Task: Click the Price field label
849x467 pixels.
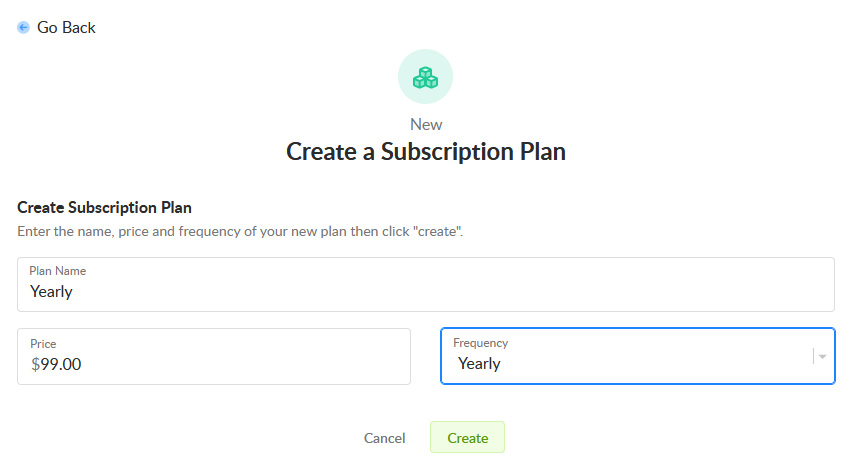Action: click(43, 344)
